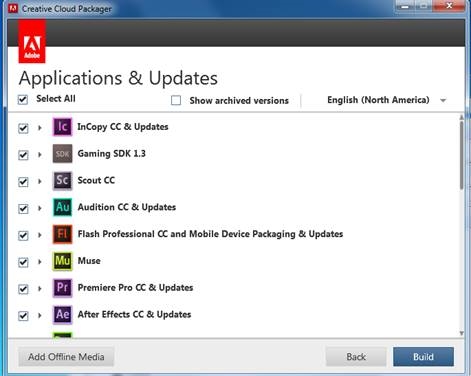The width and height of the screenshot is (471, 376).
Task: Select the Muse label
Action: (89, 261)
